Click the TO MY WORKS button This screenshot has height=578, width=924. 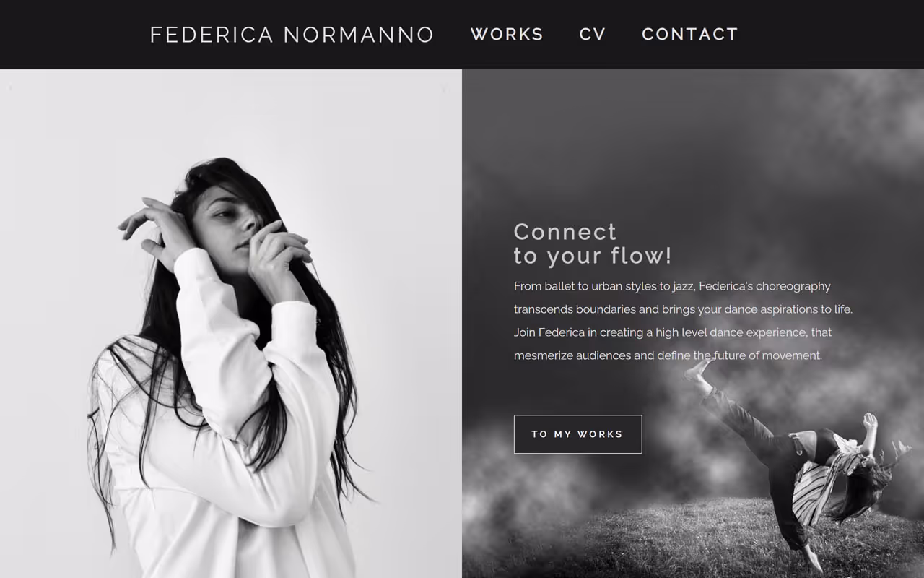577,434
